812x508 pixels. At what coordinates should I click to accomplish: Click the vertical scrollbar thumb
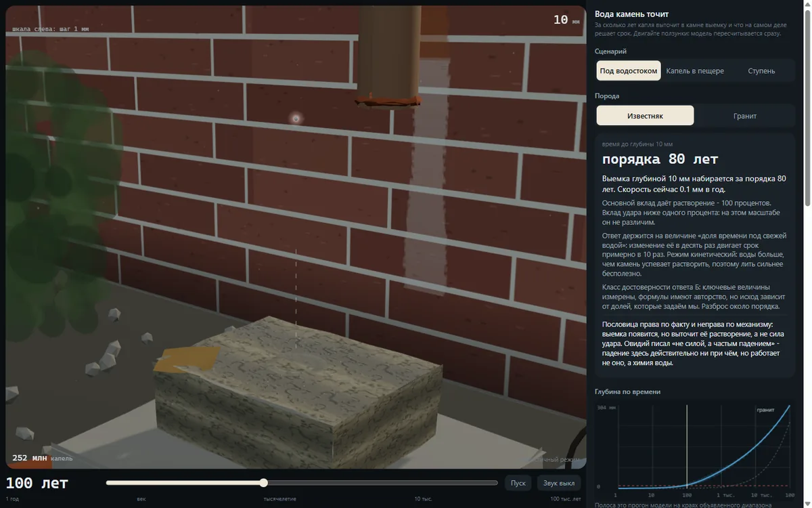807,108
